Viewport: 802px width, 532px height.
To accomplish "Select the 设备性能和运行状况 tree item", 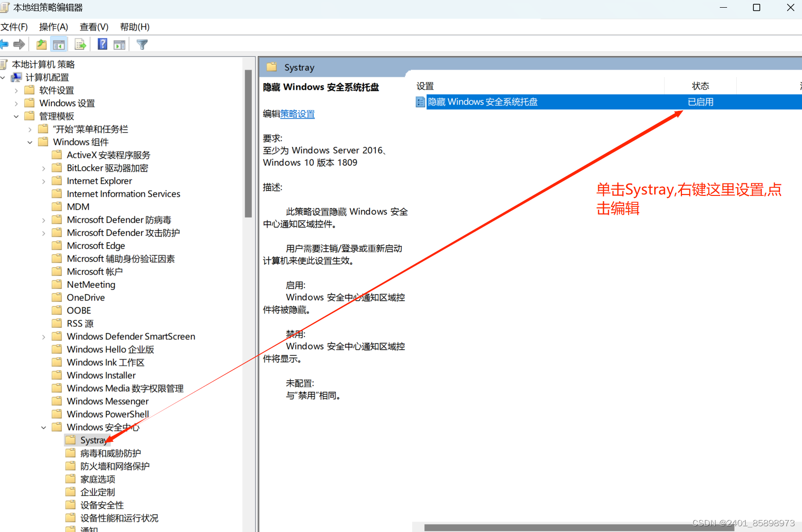I will 119,518.
